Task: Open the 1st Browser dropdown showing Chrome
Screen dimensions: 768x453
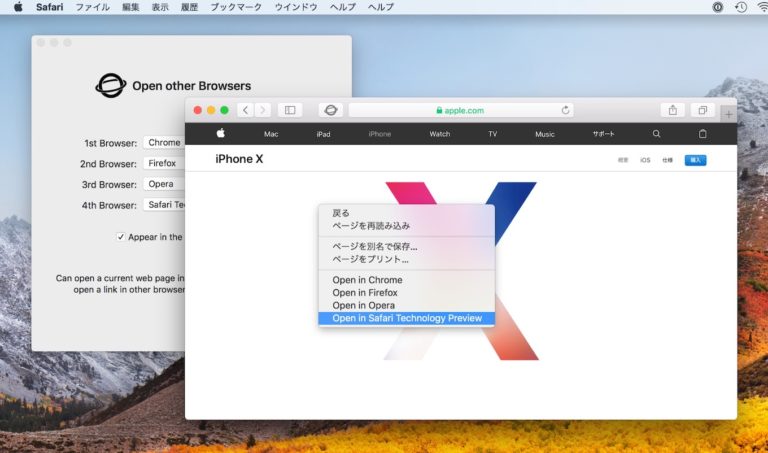Action: click(165, 143)
